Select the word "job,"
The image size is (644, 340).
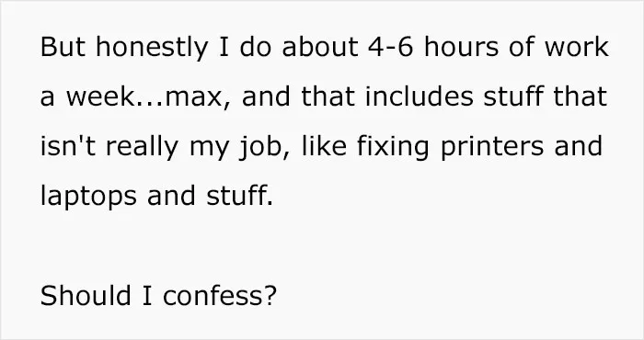coord(265,147)
